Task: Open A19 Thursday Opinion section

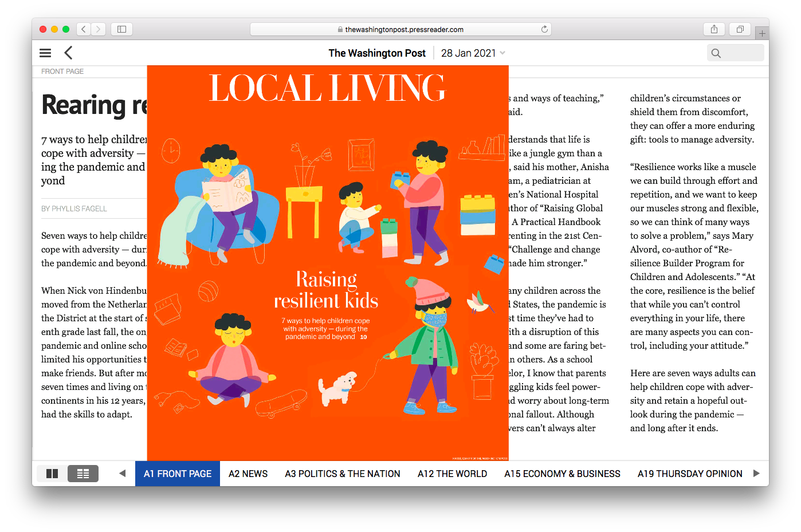Action: coord(690,474)
